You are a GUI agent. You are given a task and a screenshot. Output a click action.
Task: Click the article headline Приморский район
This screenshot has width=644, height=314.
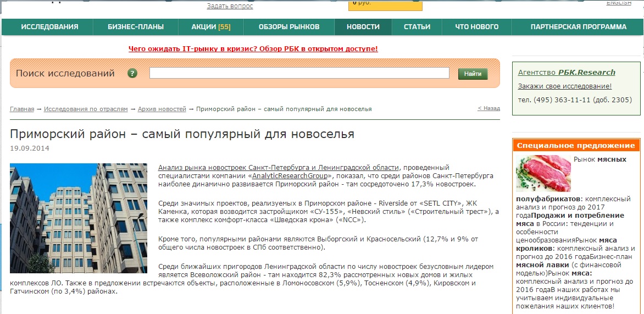[x=182, y=134]
